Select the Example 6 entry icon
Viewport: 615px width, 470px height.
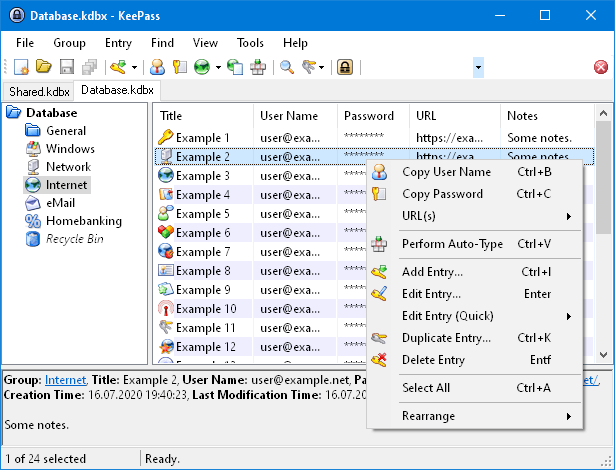[x=166, y=232]
